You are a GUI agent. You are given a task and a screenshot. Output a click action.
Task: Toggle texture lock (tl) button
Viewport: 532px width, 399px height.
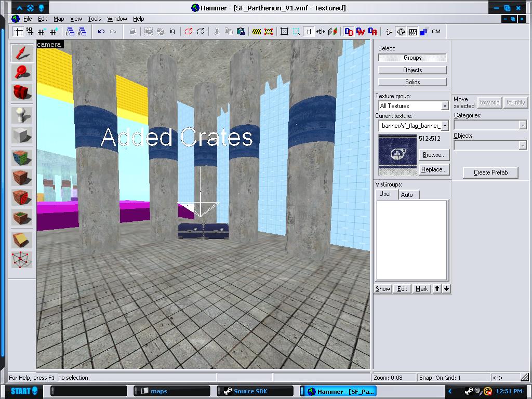309,32
